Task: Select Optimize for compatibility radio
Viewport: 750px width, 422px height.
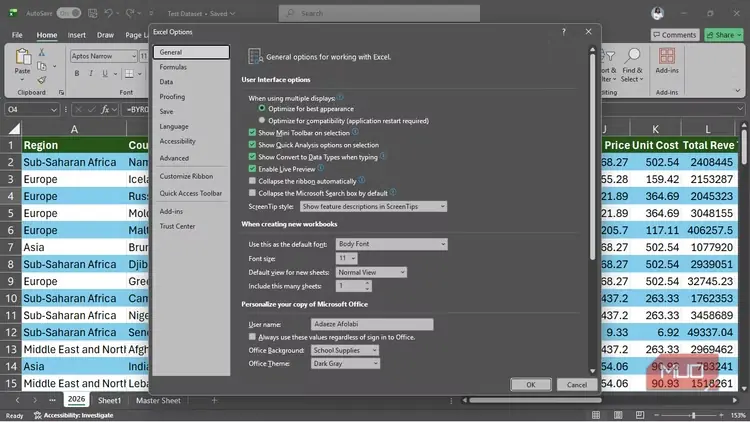Action: (x=262, y=120)
